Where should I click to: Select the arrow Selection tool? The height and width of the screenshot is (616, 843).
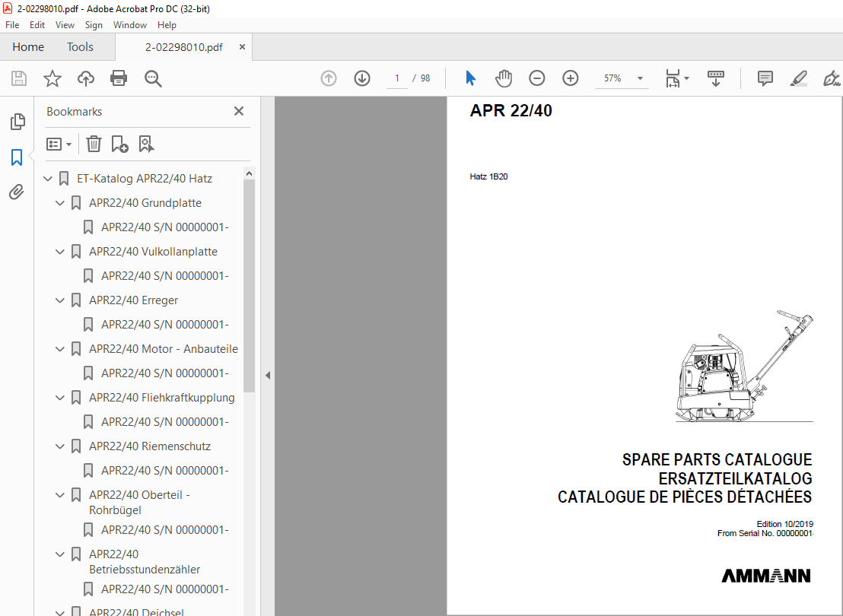pyautogui.click(x=470, y=78)
